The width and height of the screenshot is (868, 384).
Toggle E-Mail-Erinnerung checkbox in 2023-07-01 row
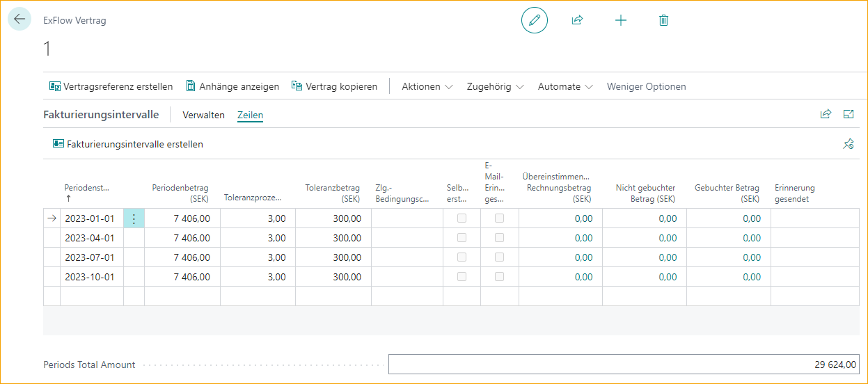click(499, 257)
